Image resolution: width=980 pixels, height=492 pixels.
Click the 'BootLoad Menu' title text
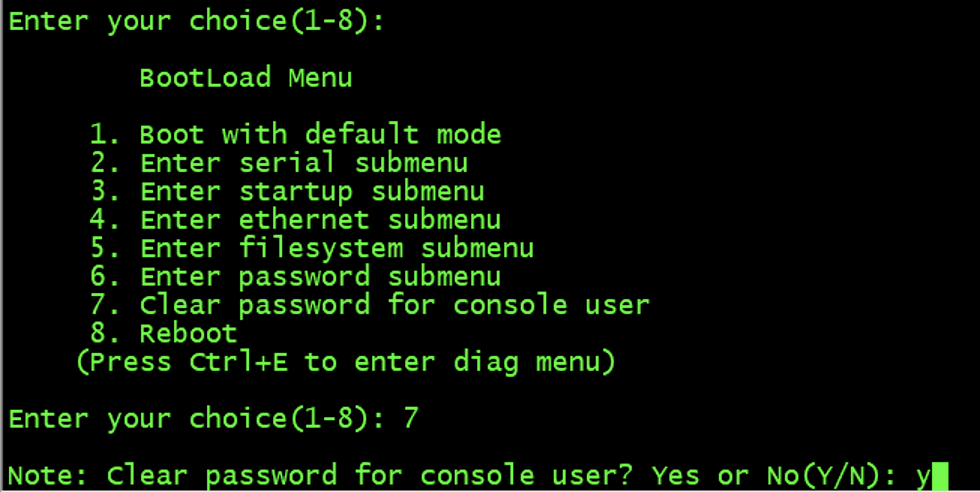[x=246, y=78]
